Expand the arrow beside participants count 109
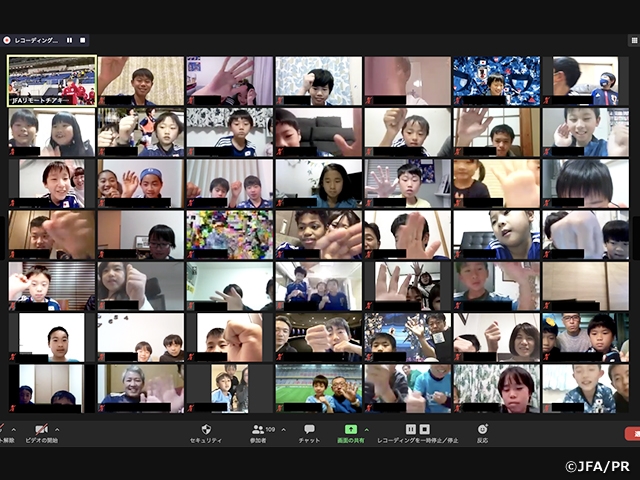The height and width of the screenshot is (480, 640). click(x=283, y=429)
